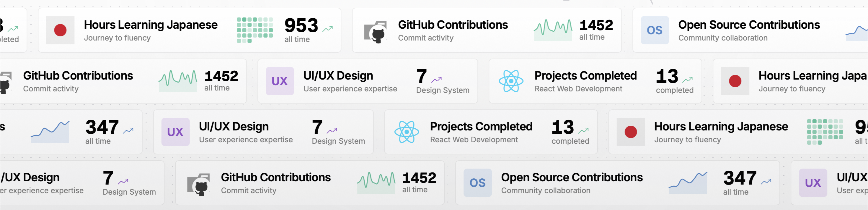868x210 pixels.
Task: Click the blue trend arrow beside 347 in the third row
Action: [128, 131]
